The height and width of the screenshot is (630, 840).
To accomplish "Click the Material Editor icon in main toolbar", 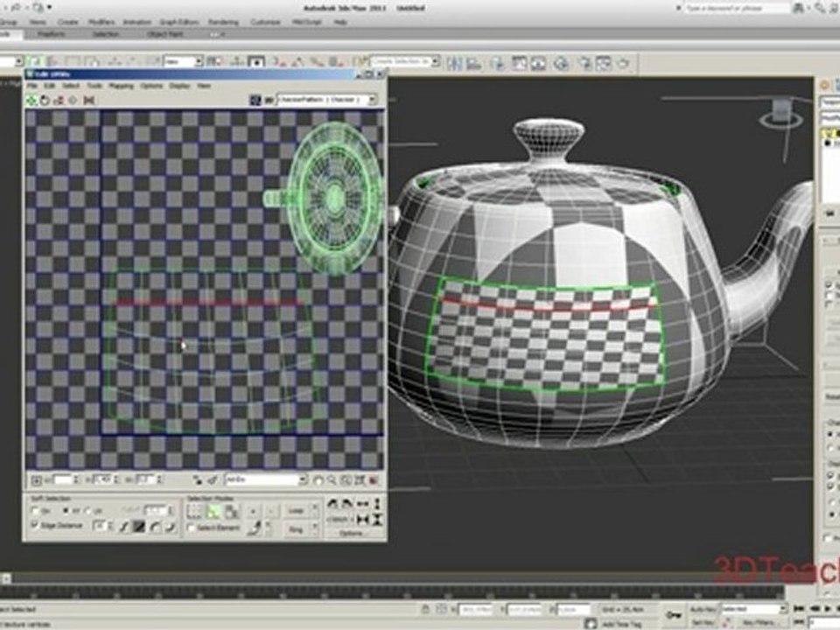I will 561,63.
